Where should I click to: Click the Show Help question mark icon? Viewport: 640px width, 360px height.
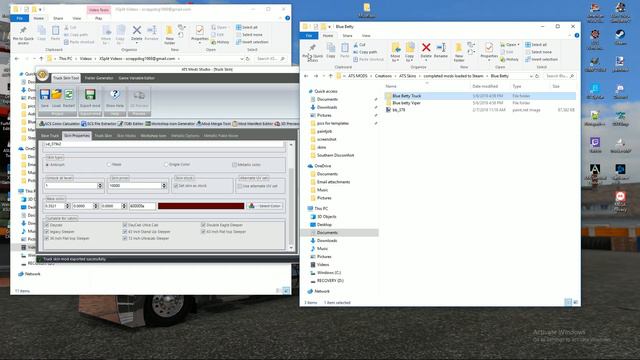coord(115,95)
